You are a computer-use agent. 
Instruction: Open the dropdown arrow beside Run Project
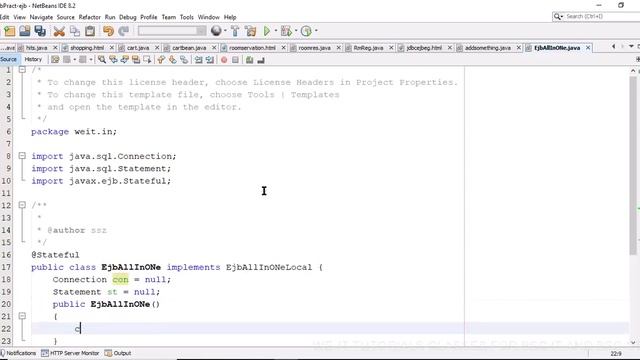[x=276, y=31]
